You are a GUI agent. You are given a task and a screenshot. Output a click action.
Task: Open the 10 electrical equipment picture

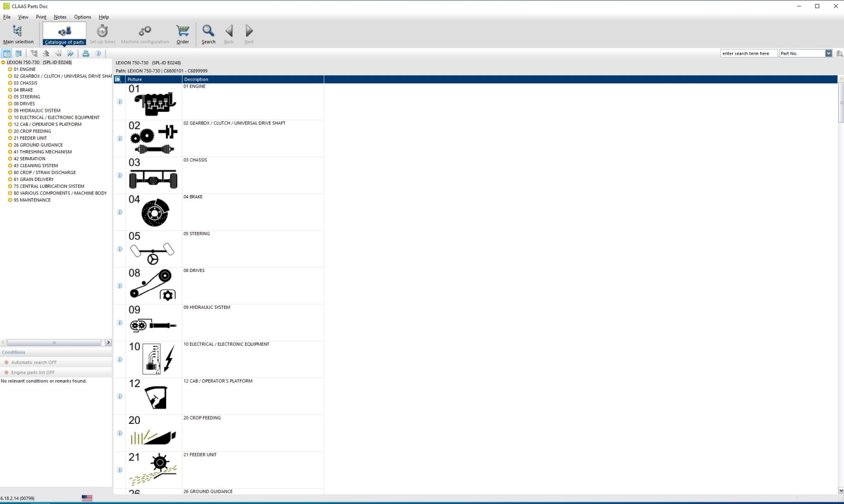[x=154, y=360]
